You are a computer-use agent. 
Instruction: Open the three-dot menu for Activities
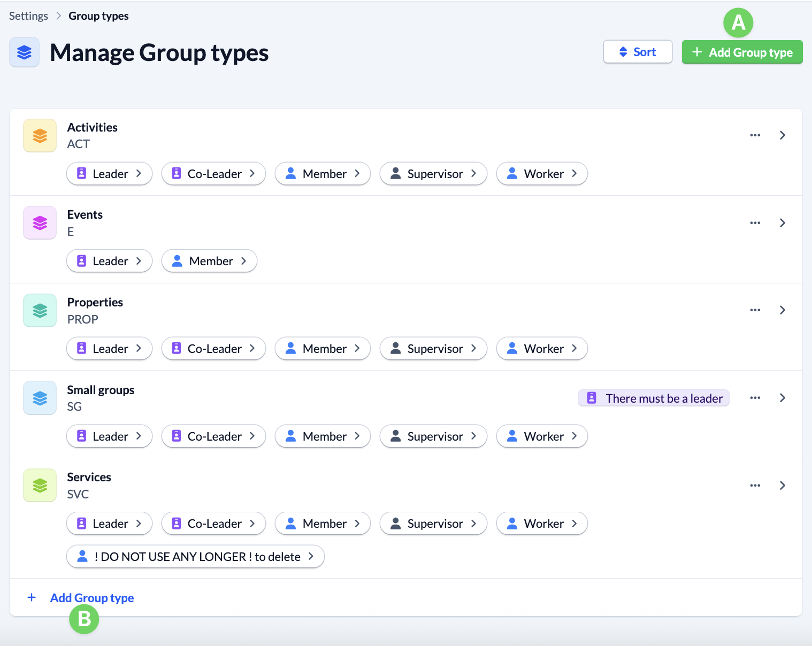pyautogui.click(x=755, y=135)
